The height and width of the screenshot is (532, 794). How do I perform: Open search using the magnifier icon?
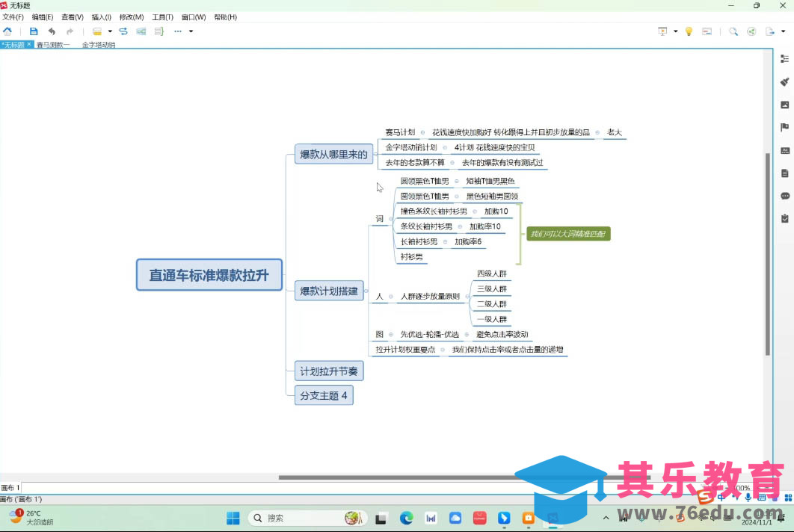pyautogui.click(x=733, y=31)
